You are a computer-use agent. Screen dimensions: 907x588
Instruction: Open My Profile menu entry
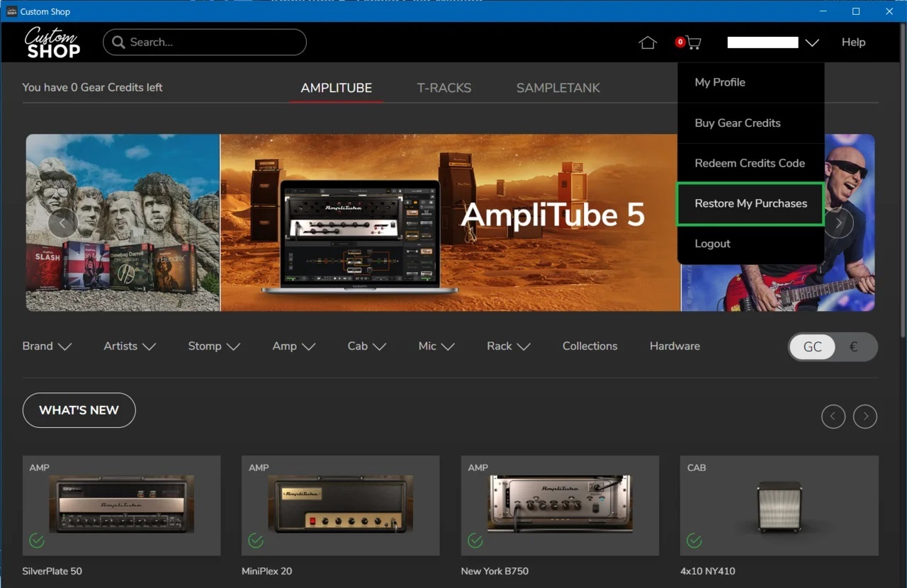pyautogui.click(x=750, y=82)
